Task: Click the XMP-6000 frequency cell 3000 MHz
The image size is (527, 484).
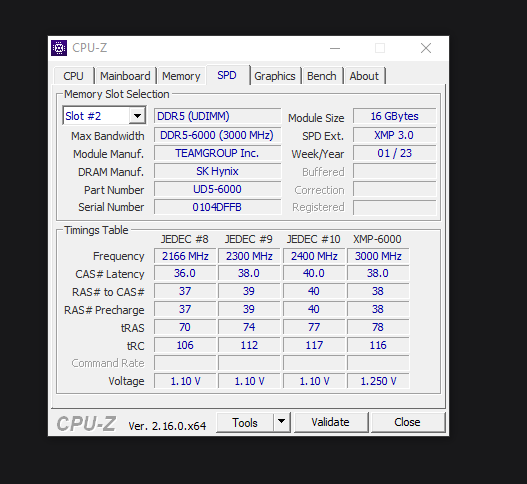Action: point(378,256)
